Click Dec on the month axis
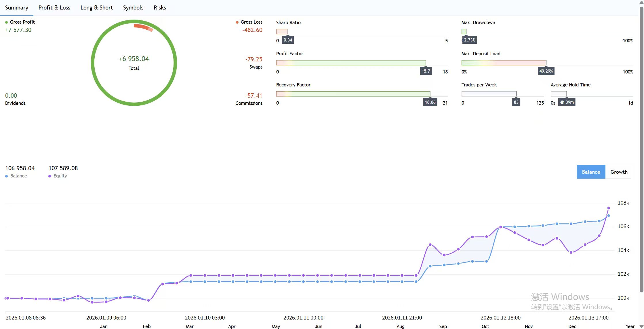The width and height of the screenshot is (644, 329). tap(572, 326)
